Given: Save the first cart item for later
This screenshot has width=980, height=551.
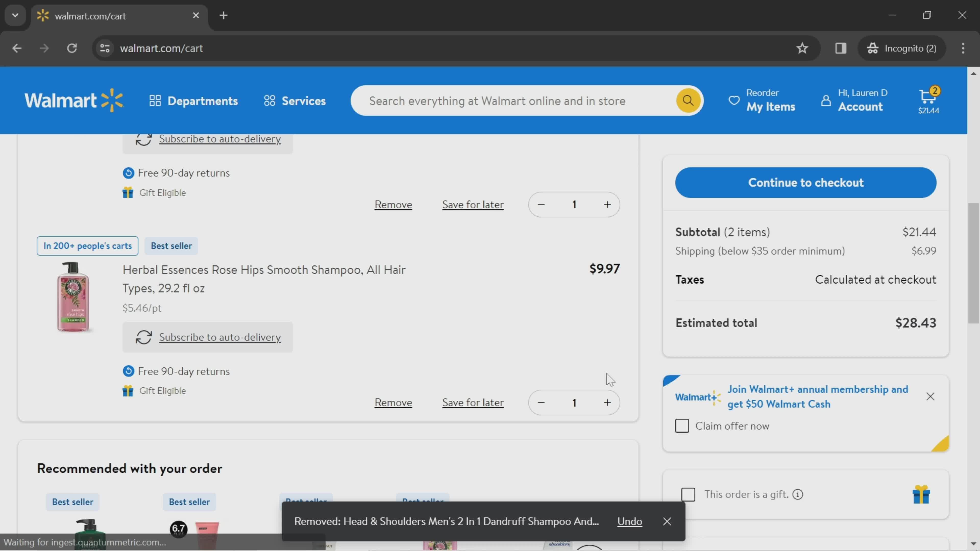Looking at the screenshot, I should (473, 205).
